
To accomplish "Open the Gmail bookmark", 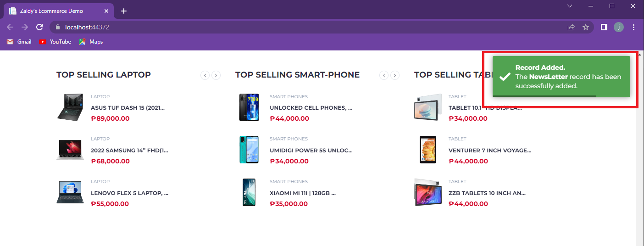I will [x=19, y=42].
